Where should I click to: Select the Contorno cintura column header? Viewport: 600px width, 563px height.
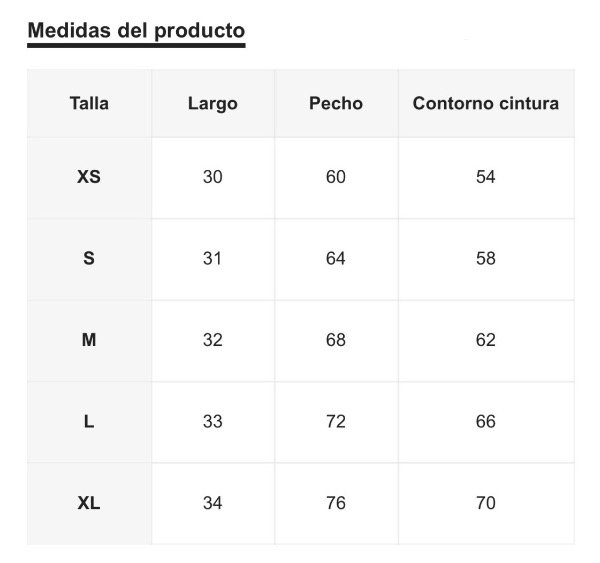click(486, 103)
